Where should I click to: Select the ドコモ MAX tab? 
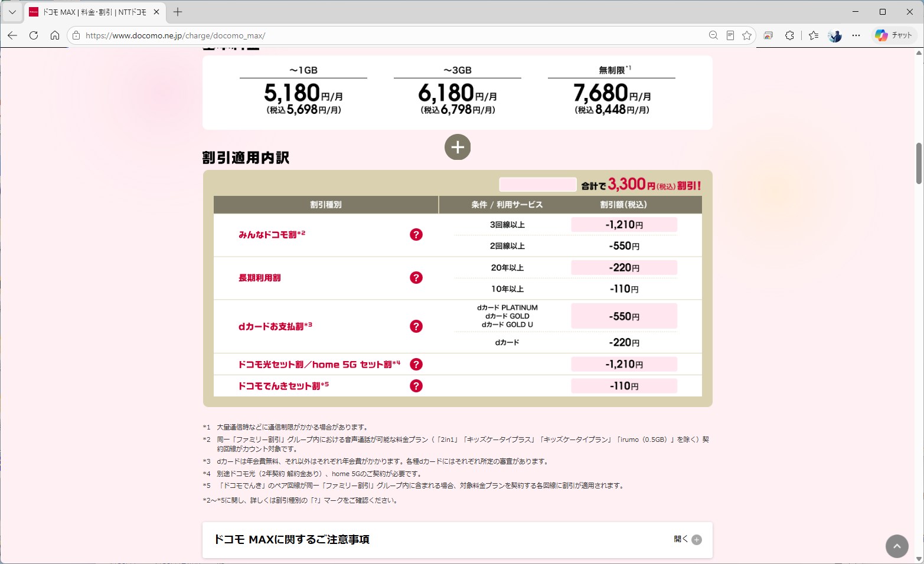pyautogui.click(x=94, y=12)
